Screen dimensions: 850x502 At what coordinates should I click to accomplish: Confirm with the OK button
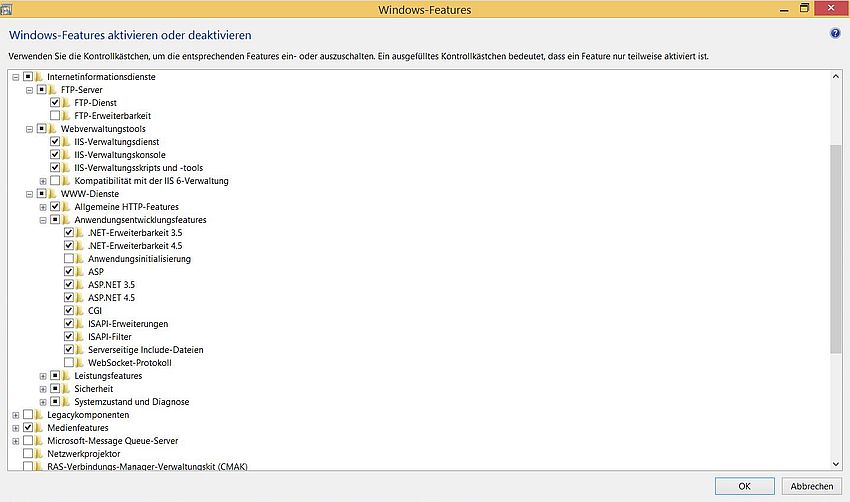[x=744, y=486]
